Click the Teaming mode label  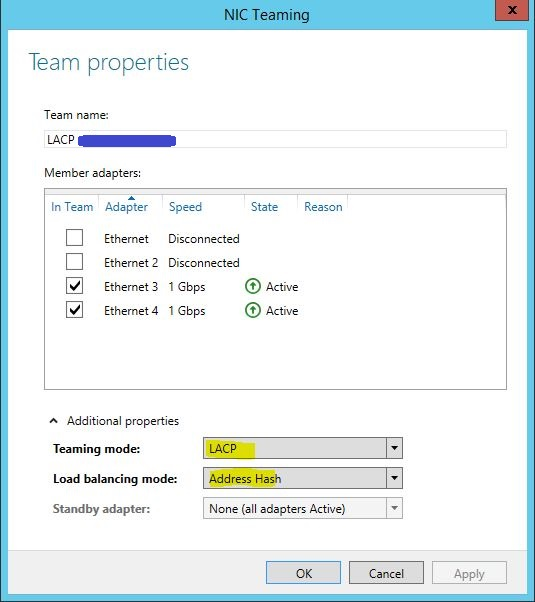point(97,448)
